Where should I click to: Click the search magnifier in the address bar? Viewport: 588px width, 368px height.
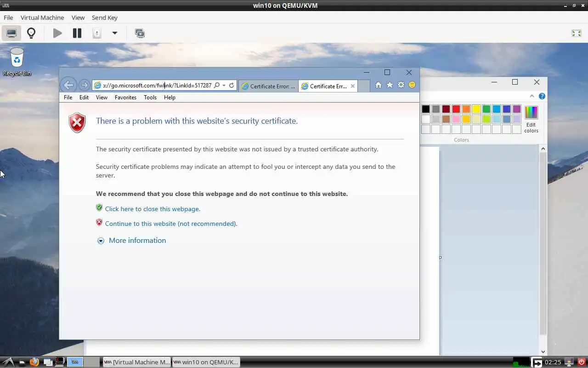[217, 86]
